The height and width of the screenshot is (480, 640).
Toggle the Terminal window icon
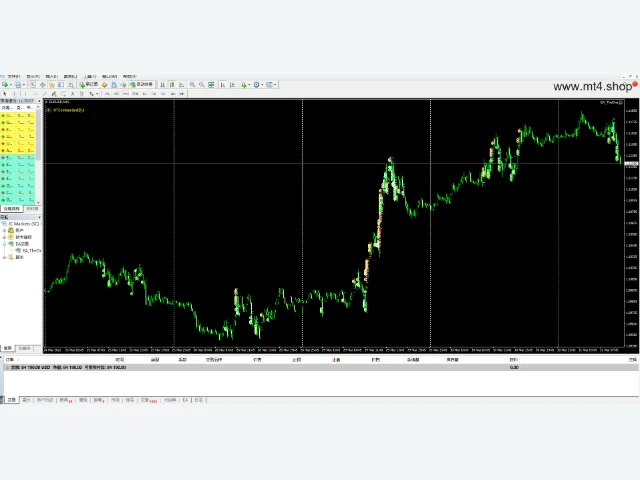[x=61, y=84]
